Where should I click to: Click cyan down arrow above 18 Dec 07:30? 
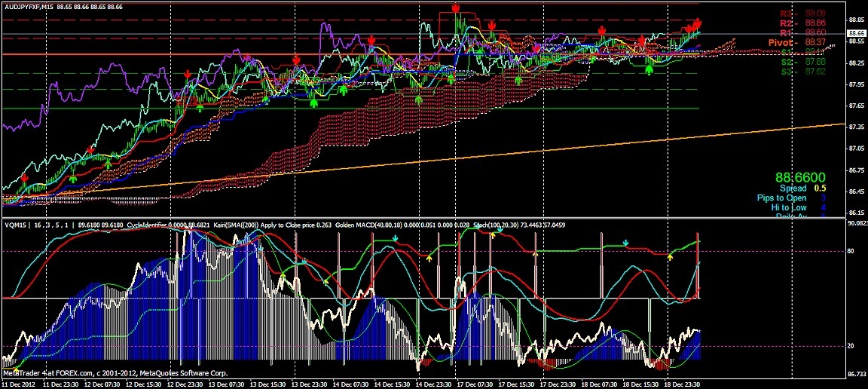[625, 244]
